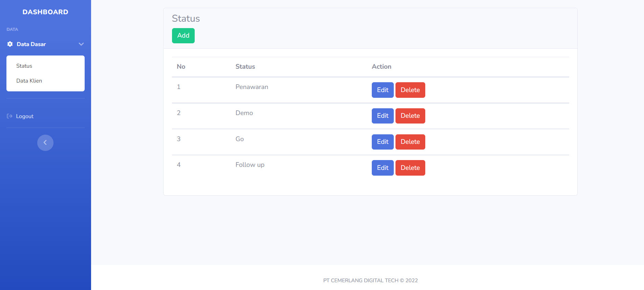Click the DASHBOARD brand title
The width and height of the screenshot is (644, 290).
click(x=45, y=12)
